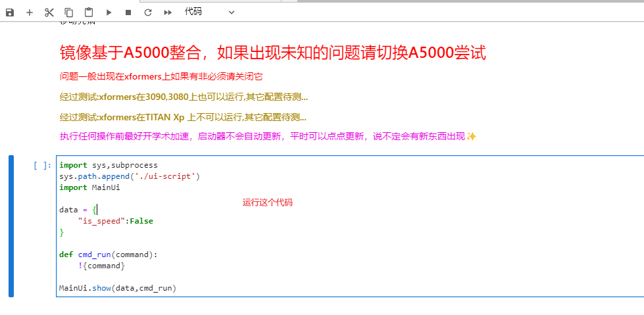The height and width of the screenshot is (315, 644).
Task: Click the def cmd_run(command) line
Action: (109, 254)
